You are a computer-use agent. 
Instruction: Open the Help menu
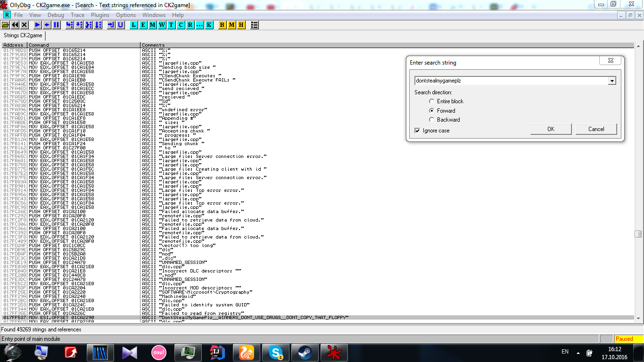pos(178,15)
